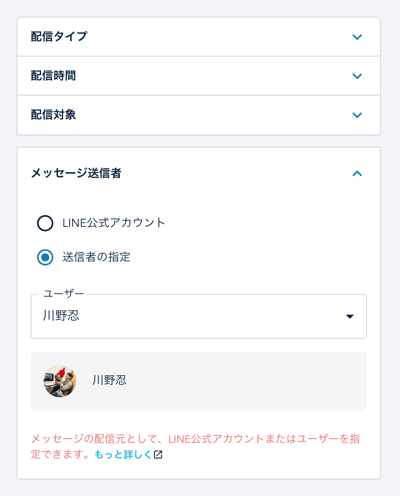This screenshot has width=400, height=496.
Task: Select the 送信者の指定 radio button
Action: click(45, 257)
